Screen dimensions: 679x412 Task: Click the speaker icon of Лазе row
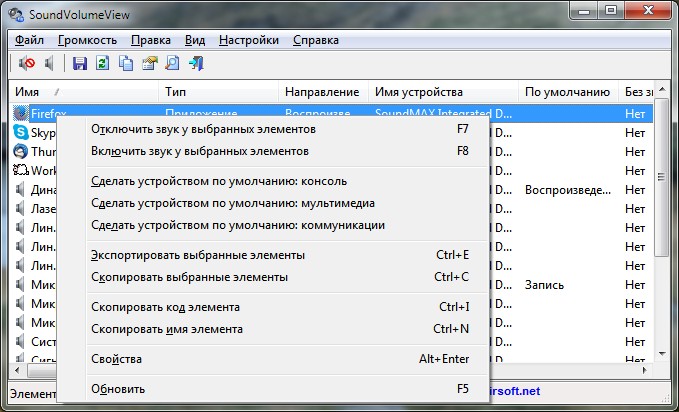(20, 208)
